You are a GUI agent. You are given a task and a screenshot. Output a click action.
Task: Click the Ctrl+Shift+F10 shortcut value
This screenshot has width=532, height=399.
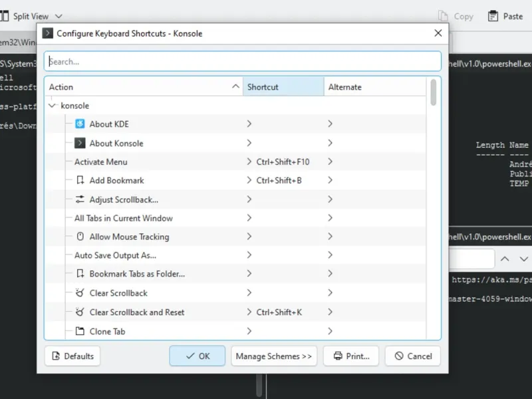tap(283, 162)
